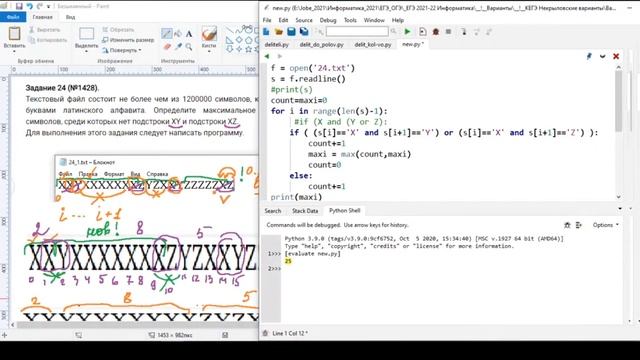Open the Tools menu in the Python IDE
This screenshot has height=360, width=640.
pyautogui.click(x=350, y=20)
